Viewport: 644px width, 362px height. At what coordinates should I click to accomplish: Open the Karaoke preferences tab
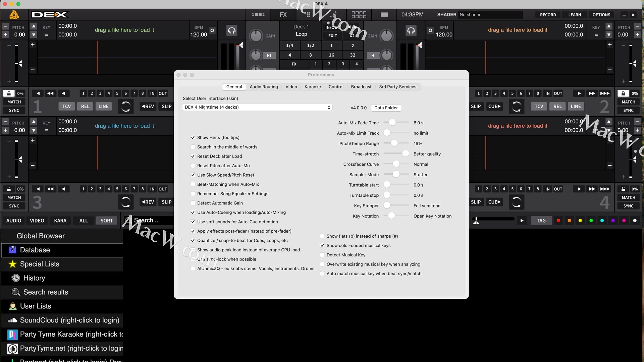pyautogui.click(x=313, y=87)
